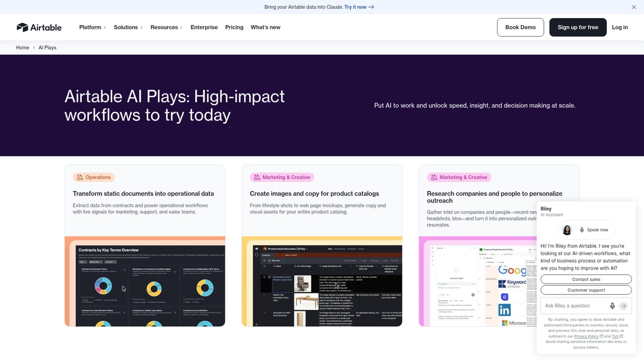Go to the Enterprise page
644x362 pixels.
(x=204, y=27)
